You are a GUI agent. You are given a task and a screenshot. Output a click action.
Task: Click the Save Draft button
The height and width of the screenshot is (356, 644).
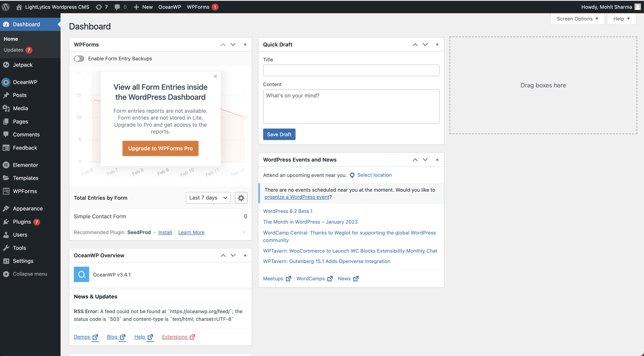click(279, 134)
